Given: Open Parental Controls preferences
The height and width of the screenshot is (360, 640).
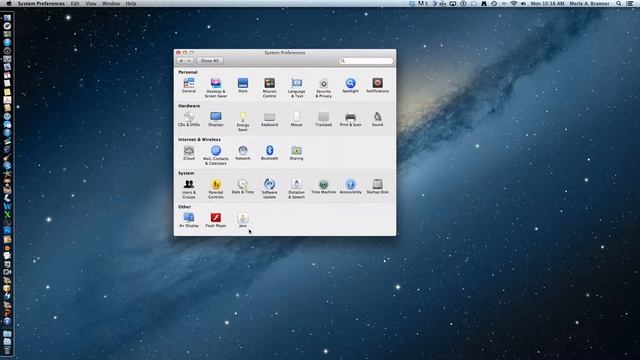Looking at the screenshot, I should [216, 189].
